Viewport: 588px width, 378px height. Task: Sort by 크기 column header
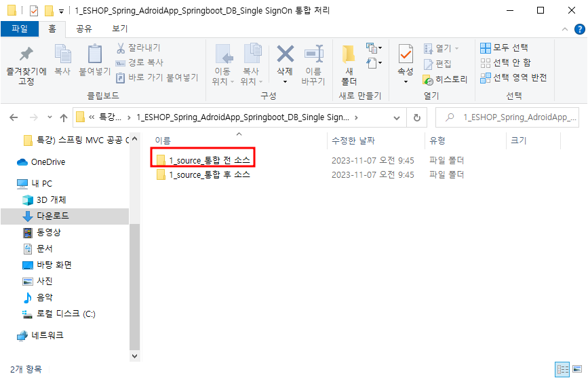[x=519, y=140]
